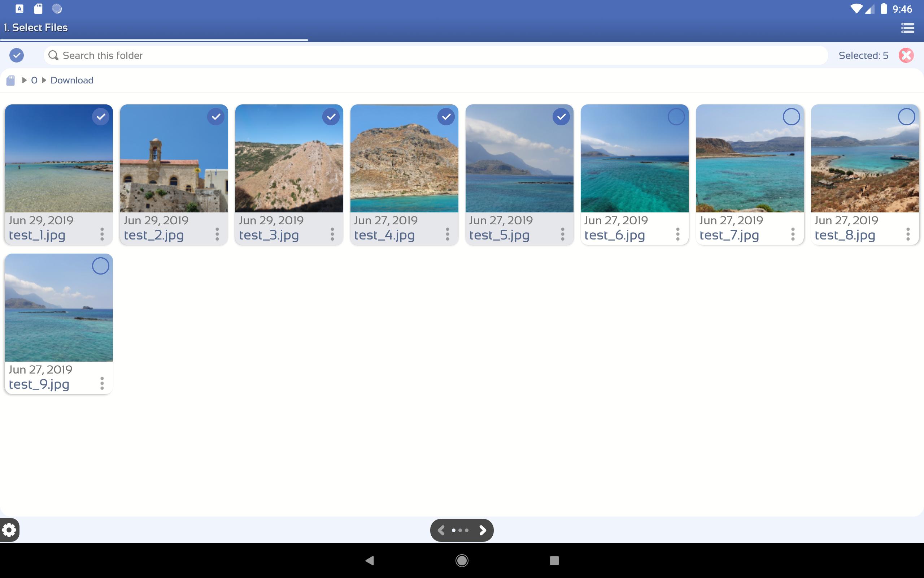924x578 pixels.
Task: Open the three-dot menu for test_7.jpg
Action: (793, 234)
